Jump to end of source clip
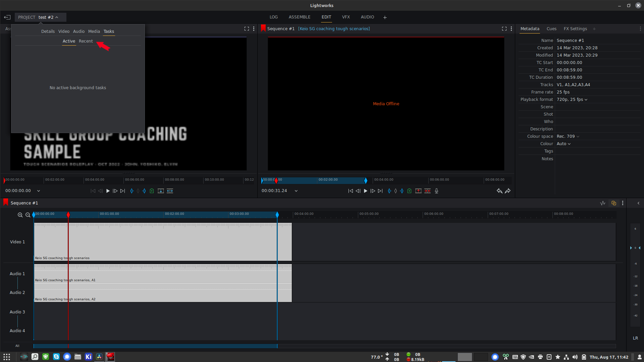 pos(123,191)
